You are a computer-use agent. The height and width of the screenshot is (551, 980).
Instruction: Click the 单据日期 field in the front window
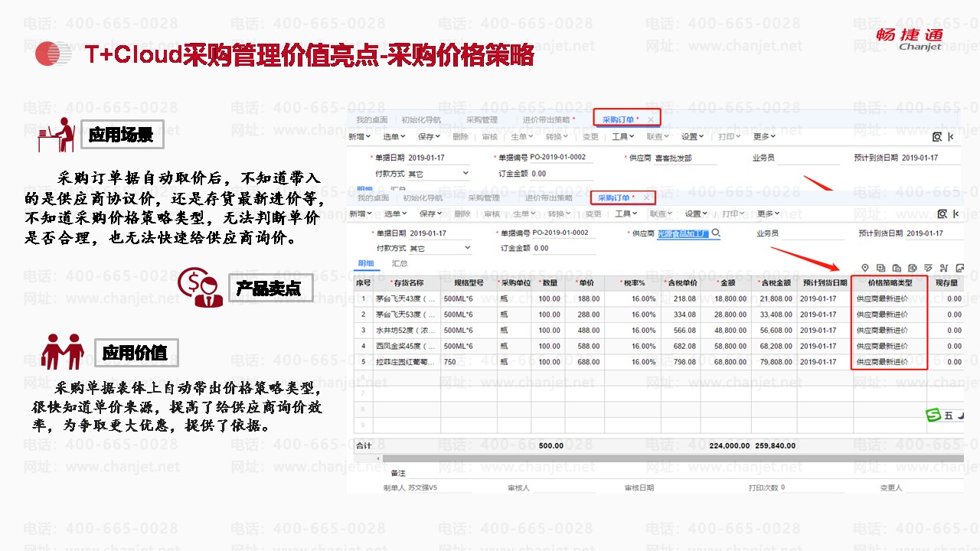(x=439, y=233)
